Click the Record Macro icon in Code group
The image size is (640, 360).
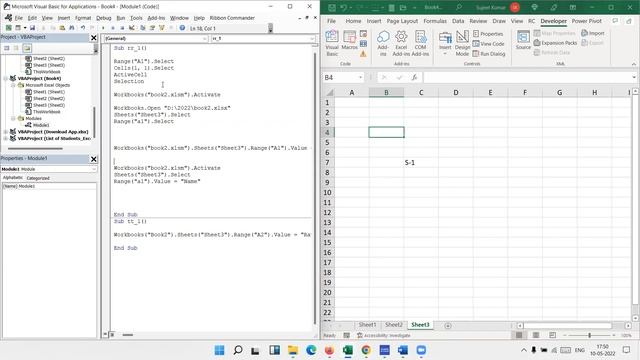pos(363,34)
